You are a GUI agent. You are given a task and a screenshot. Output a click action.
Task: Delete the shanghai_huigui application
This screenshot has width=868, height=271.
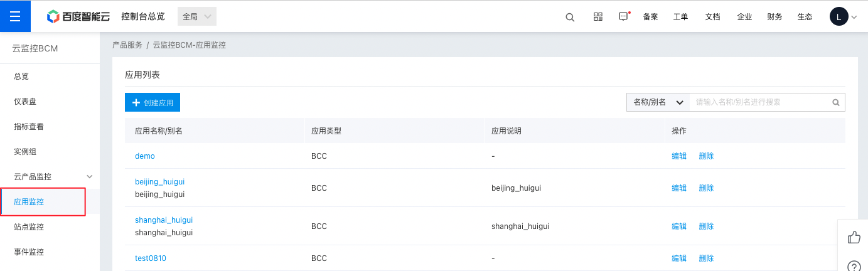click(706, 226)
